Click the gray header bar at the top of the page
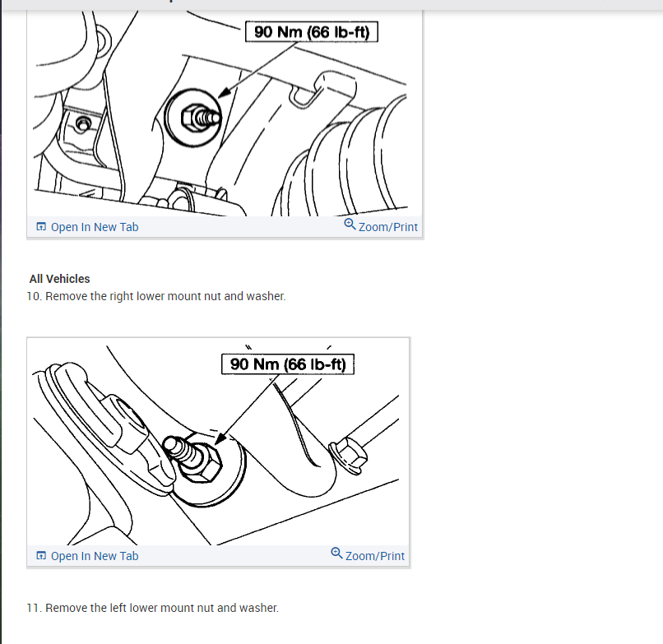Image resolution: width=663 pixels, height=644 pixels. click(331, 4)
